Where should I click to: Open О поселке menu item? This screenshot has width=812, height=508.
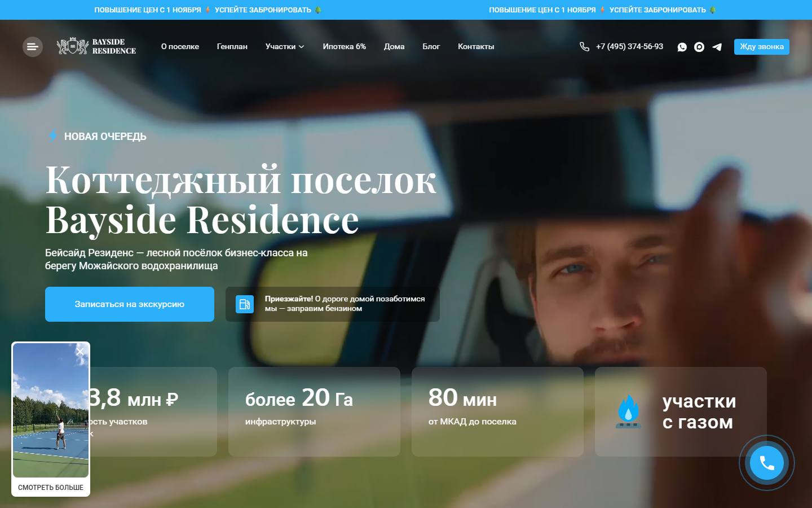coord(180,47)
